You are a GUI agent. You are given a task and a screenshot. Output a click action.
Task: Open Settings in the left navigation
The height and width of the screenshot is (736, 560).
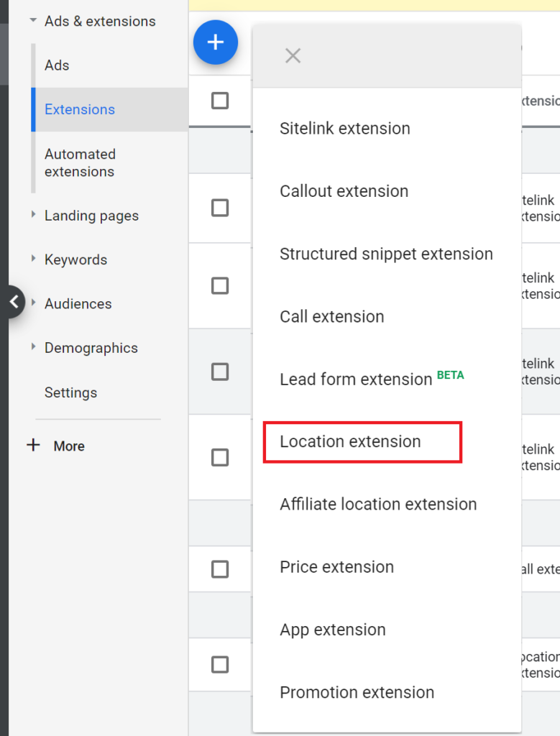70,392
